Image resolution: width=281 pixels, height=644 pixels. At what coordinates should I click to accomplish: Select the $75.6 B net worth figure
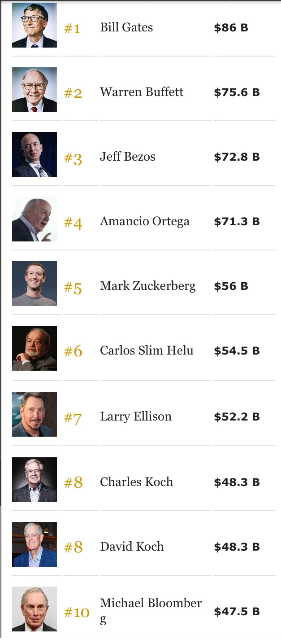[237, 92]
